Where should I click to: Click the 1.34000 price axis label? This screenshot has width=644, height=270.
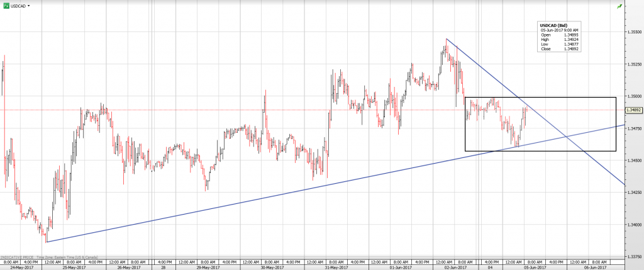634,225
